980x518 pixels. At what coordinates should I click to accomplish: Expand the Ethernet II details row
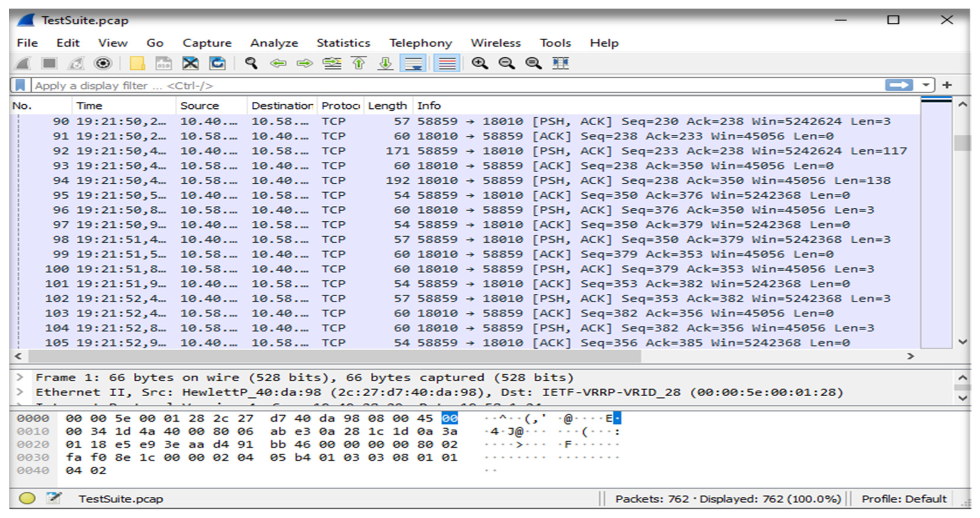[x=20, y=392]
